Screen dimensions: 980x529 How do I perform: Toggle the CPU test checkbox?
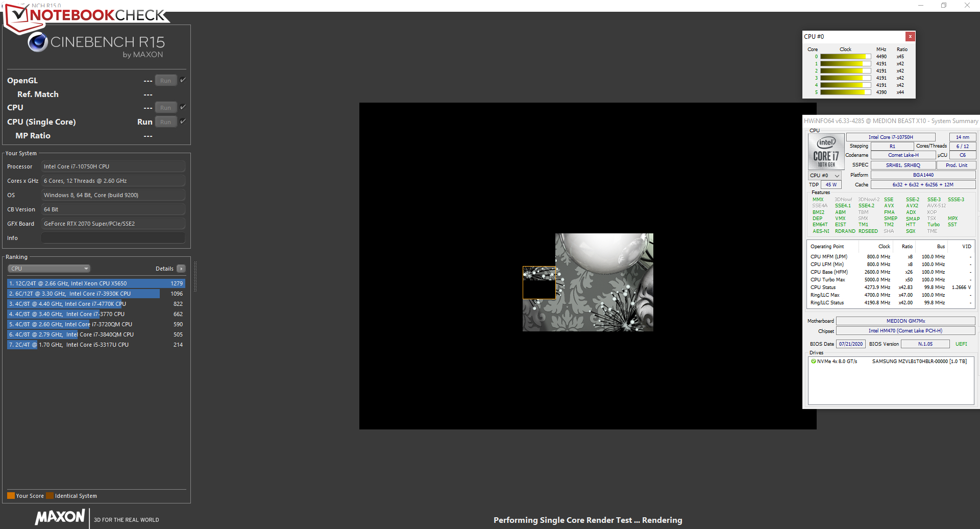(183, 107)
